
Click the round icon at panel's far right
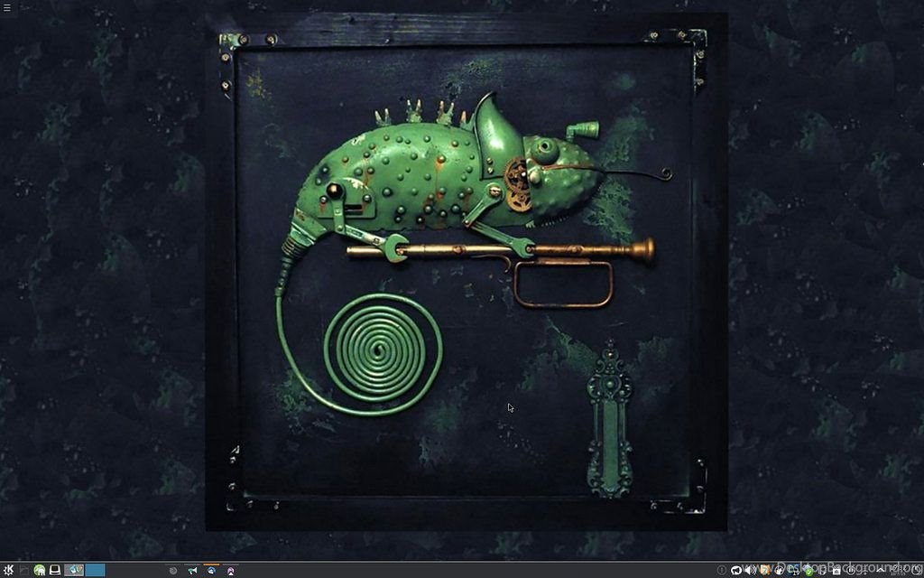(x=917, y=571)
